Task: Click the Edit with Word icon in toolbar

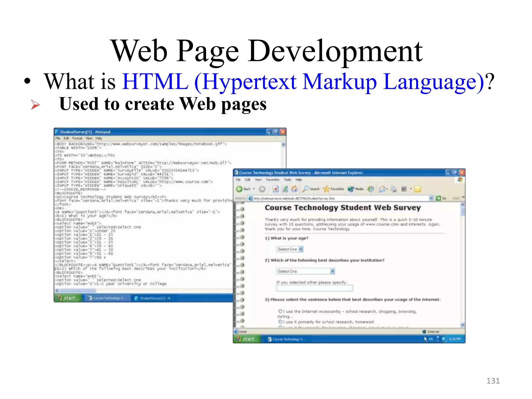Action: 404,189
